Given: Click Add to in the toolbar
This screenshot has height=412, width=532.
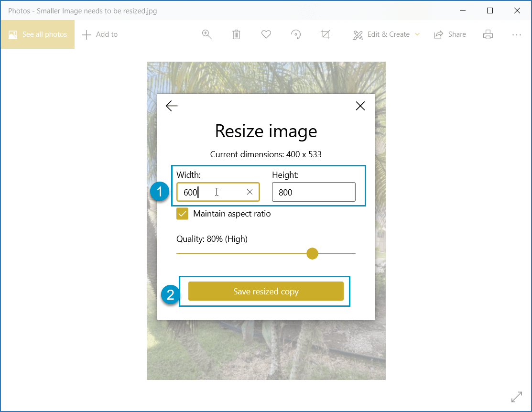Looking at the screenshot, I should click(x=100, y=34).
